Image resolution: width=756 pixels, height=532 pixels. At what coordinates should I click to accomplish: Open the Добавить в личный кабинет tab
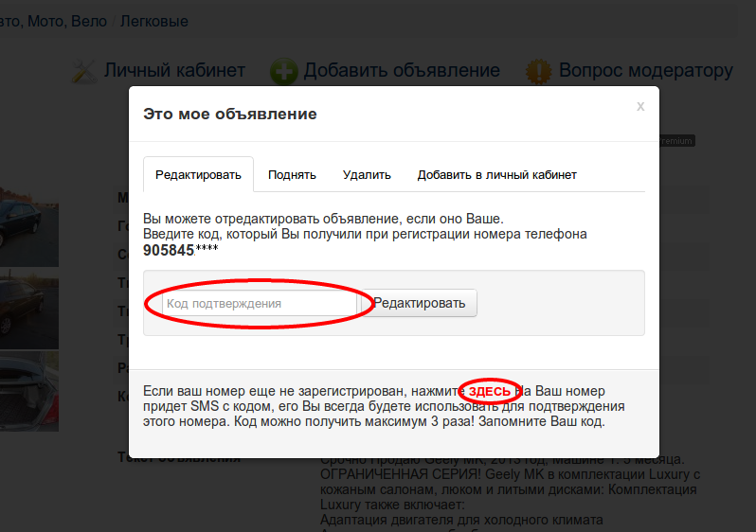pos(496,175)
